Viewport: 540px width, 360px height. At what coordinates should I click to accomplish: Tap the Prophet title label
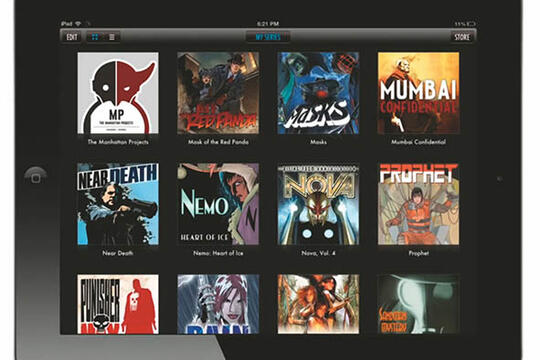(418, 253)
